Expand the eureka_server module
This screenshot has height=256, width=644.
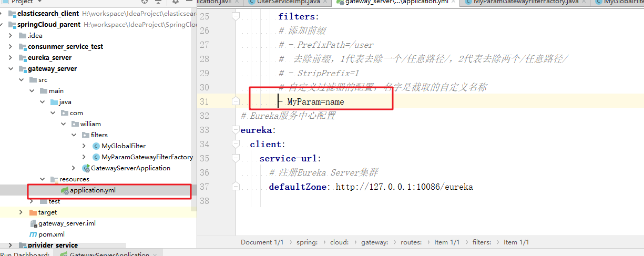click(x=11, y=57)
